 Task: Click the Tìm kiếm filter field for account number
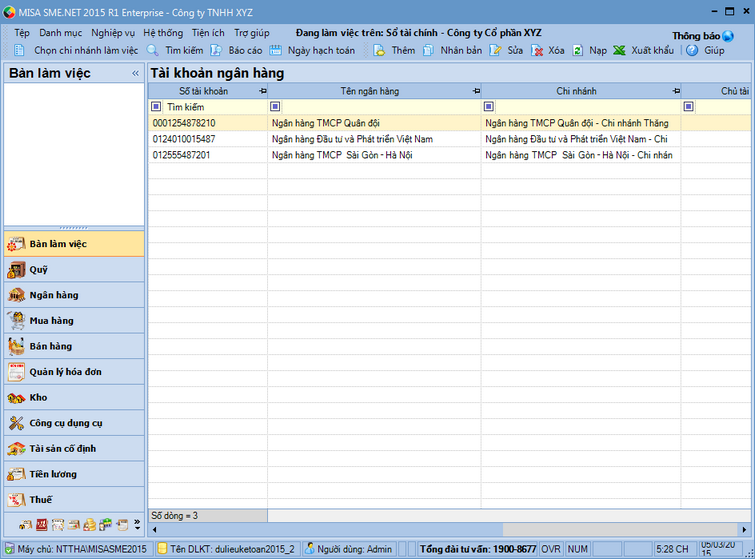(x=215, y=107)
